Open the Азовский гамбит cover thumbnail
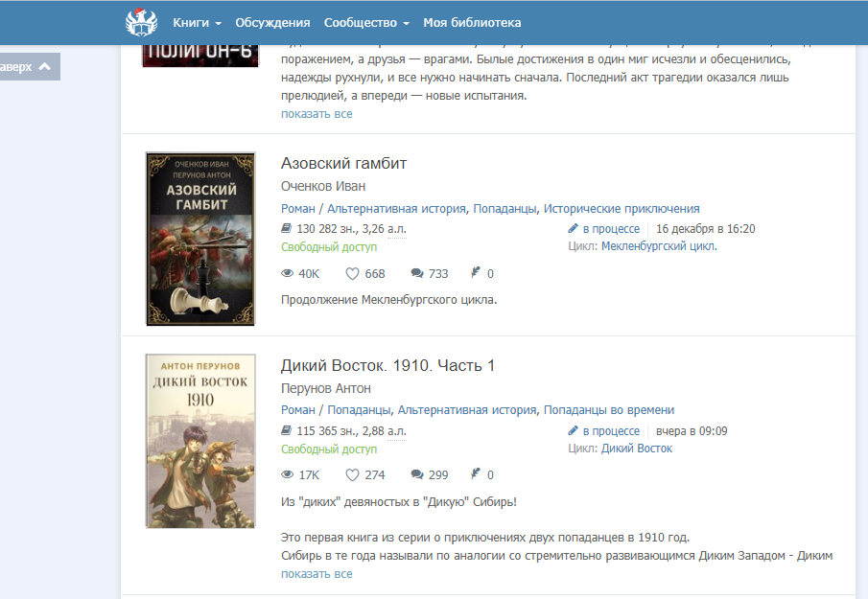 click(200, 239)
